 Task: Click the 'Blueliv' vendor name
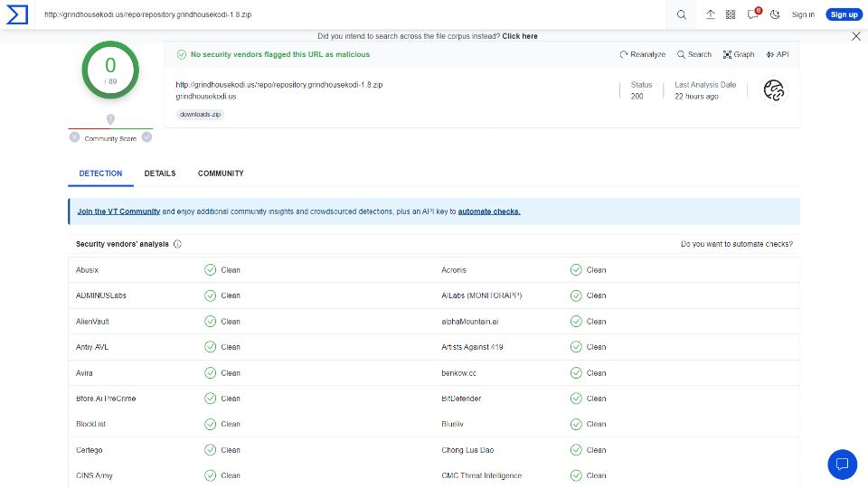pos(452,424)
